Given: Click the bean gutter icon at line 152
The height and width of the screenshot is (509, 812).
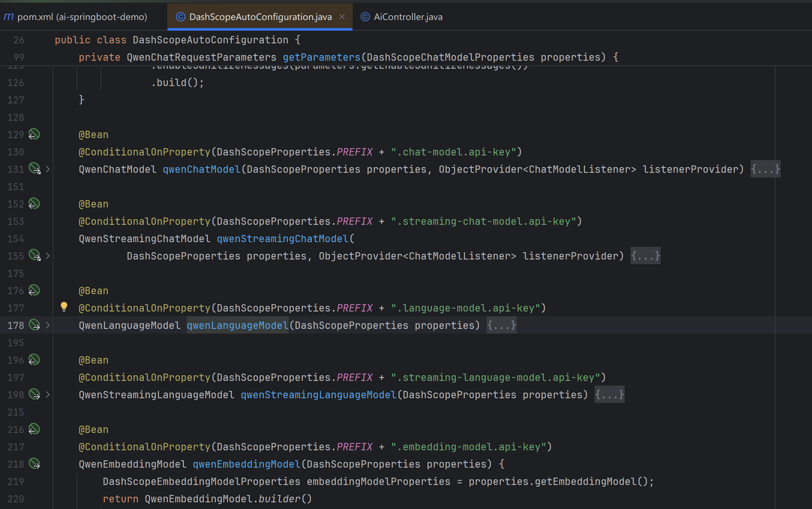Looking at the screenshot, I should (34, 204).
